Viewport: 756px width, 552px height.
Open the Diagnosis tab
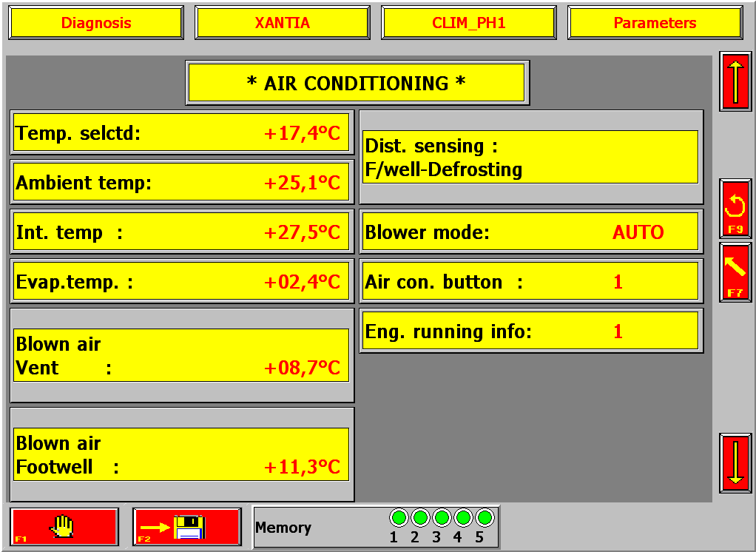[96, 23]
